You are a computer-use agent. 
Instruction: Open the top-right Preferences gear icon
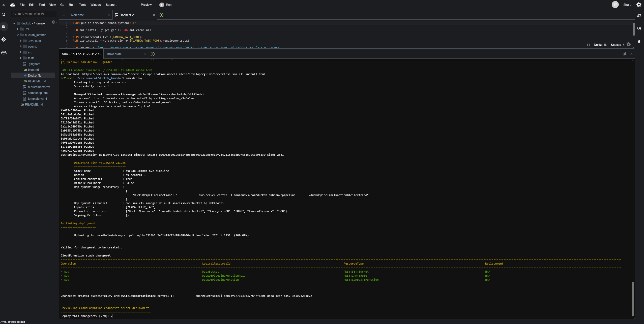click(639, 5)
